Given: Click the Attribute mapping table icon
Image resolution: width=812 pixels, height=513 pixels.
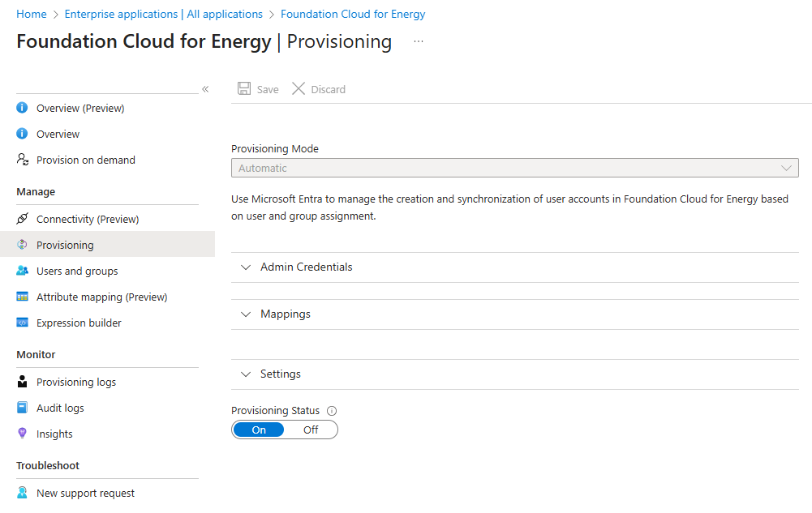Looking at the screenshot, I should pos(22,297).
